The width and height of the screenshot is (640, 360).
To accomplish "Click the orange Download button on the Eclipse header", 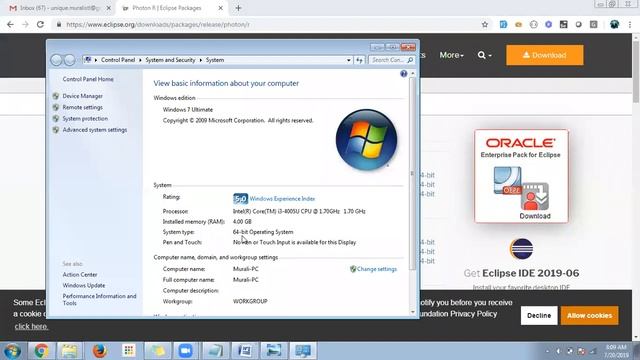I will (x=545, y=55).
